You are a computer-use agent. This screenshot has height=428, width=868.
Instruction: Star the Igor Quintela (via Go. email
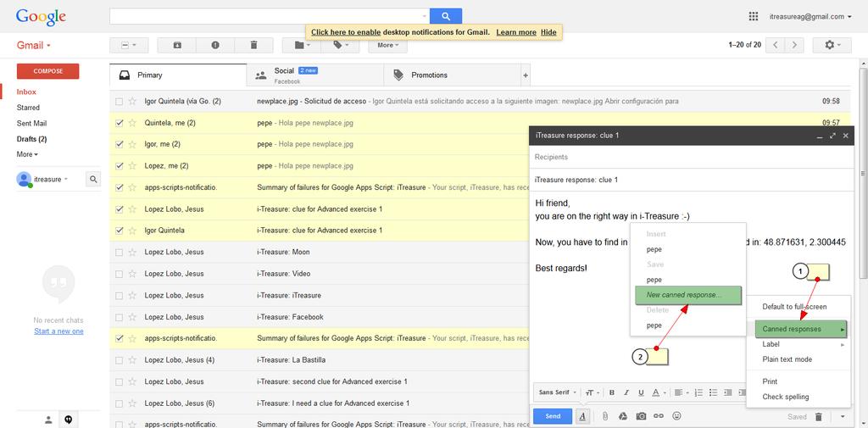point(132,102)
